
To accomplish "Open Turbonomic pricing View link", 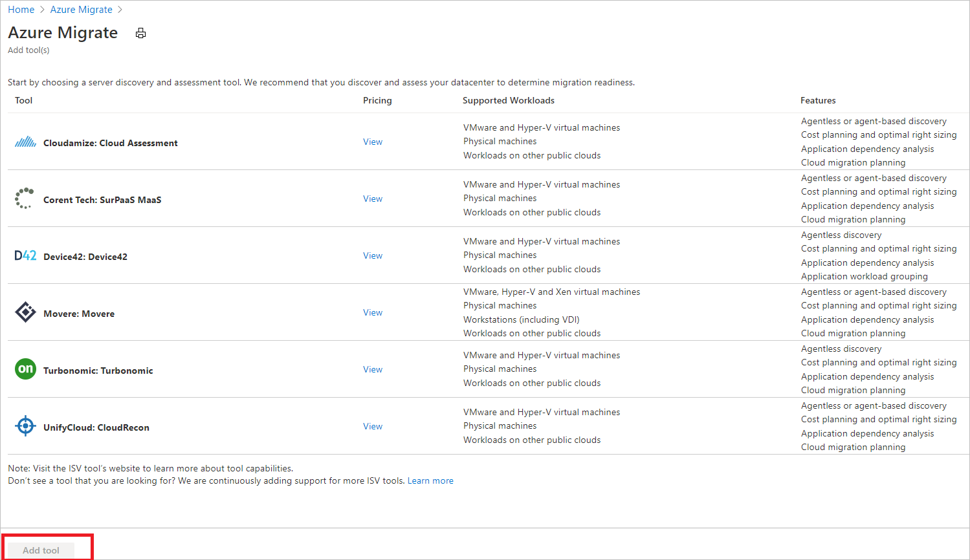I will click(x=373, y=370).
